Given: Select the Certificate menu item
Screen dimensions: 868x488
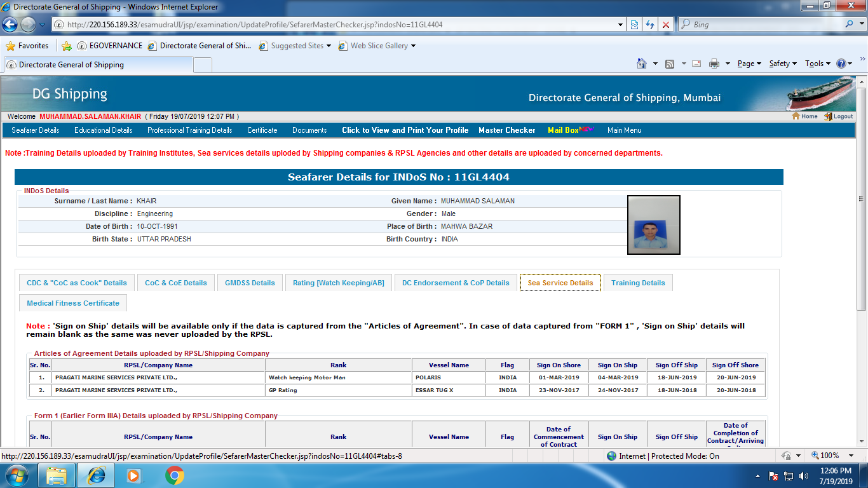Looking at the screenshot, I should click(262, 130).
